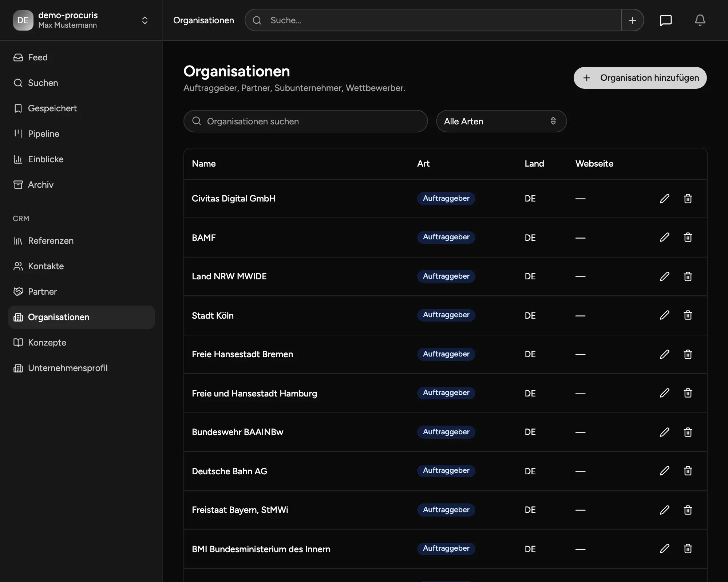Image resolution: width=728 pixels, height=582 pixels.
Task: Edit the Freistaat Bayern, StMWi entry
Action: coord(665,510)
